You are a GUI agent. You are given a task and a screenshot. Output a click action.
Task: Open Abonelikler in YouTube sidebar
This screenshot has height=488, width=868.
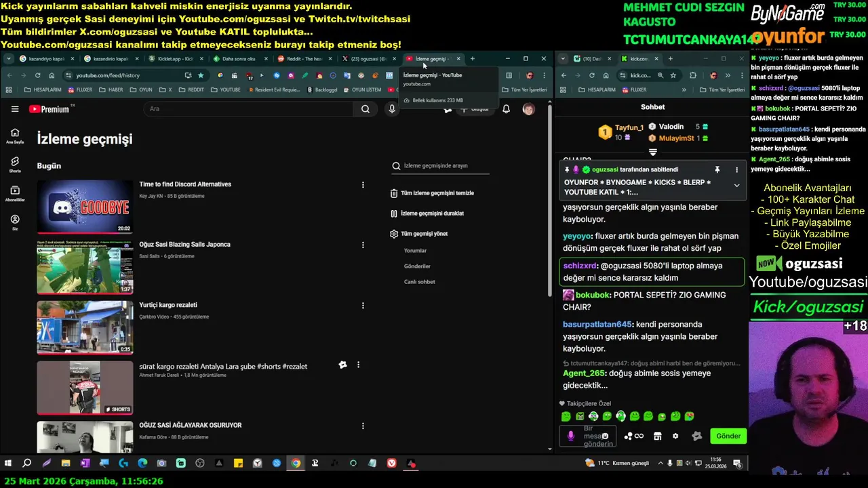[x=15, y=194]
